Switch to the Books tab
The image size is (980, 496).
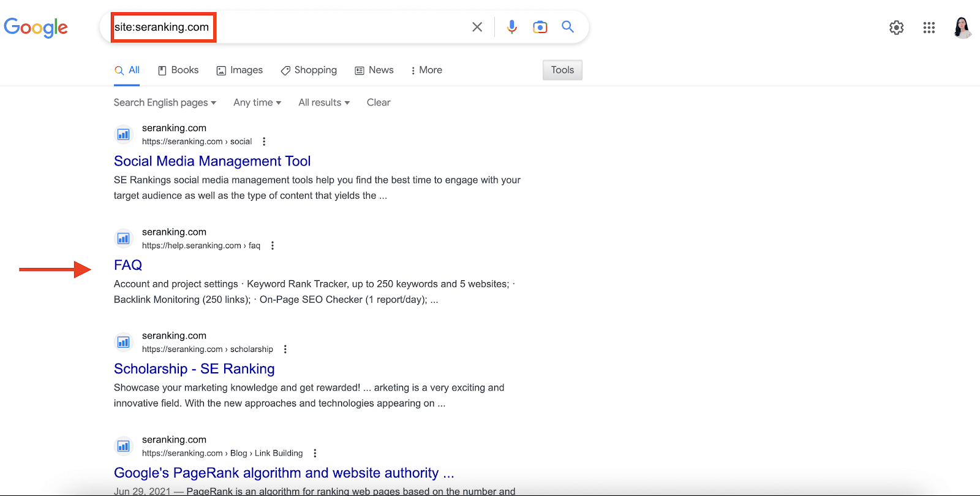(178, 71)
